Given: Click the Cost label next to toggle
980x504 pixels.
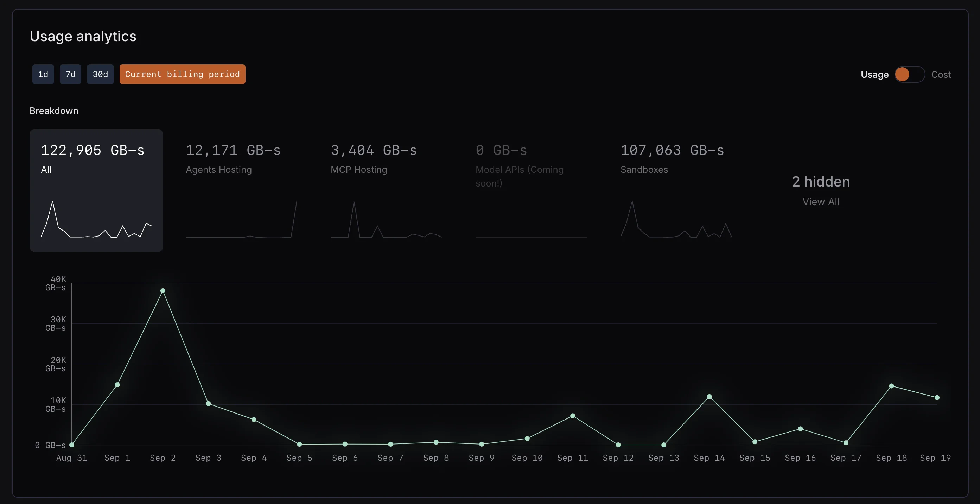Looking at the screenshot, I should coord(941,74).
